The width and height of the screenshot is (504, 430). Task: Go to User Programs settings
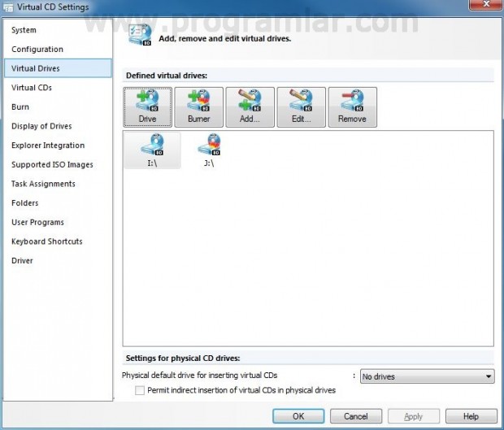[x=58, y=222]
